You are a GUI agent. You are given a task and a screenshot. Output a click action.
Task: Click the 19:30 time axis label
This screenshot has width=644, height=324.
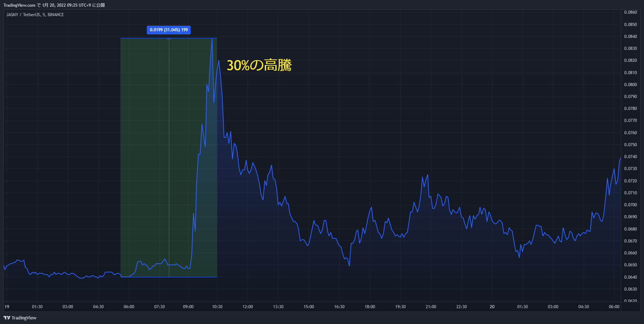pos(400,307)
